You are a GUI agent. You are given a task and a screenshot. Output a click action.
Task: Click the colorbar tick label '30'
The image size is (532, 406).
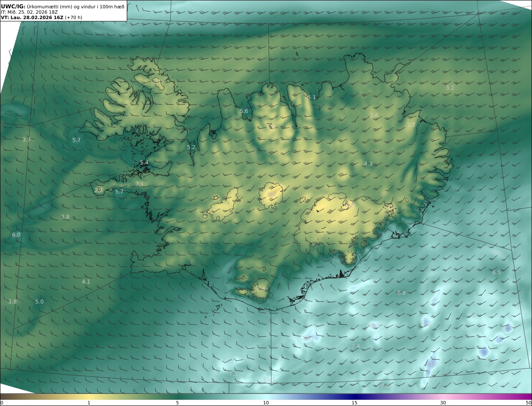(x=443, y=403)
